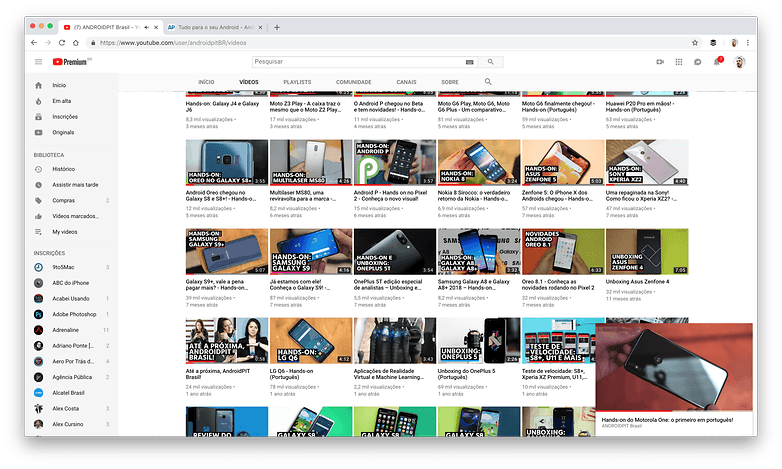782x469 pixels.
Task: Open the video upload camera icon
Action: tap(660, 62)
